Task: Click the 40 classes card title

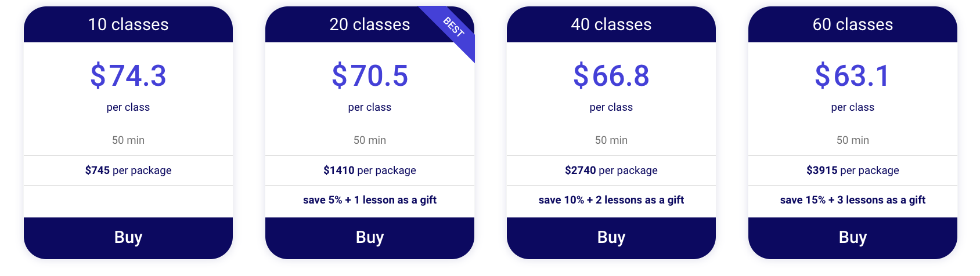Action: 611,24
